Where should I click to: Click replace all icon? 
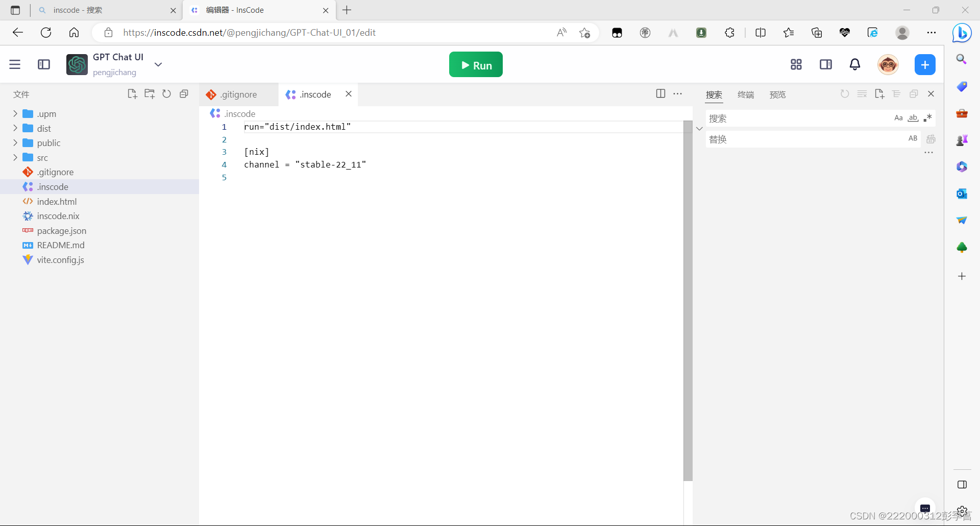931,139
